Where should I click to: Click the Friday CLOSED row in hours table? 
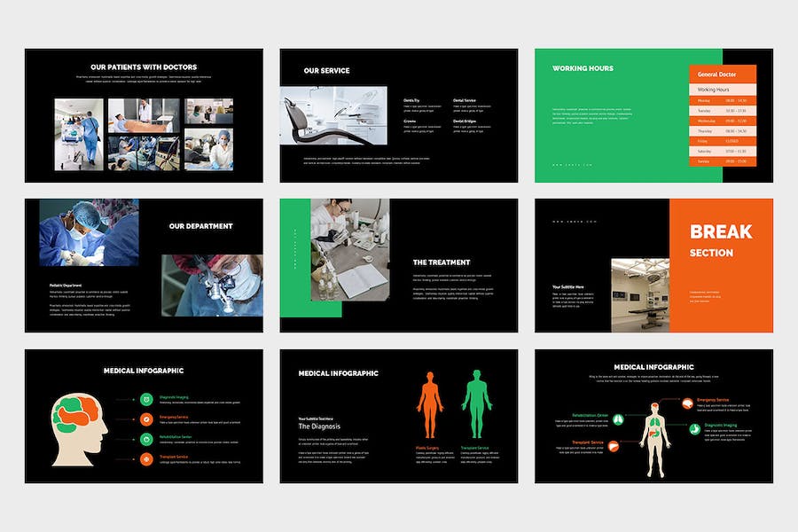coord(723,141)
